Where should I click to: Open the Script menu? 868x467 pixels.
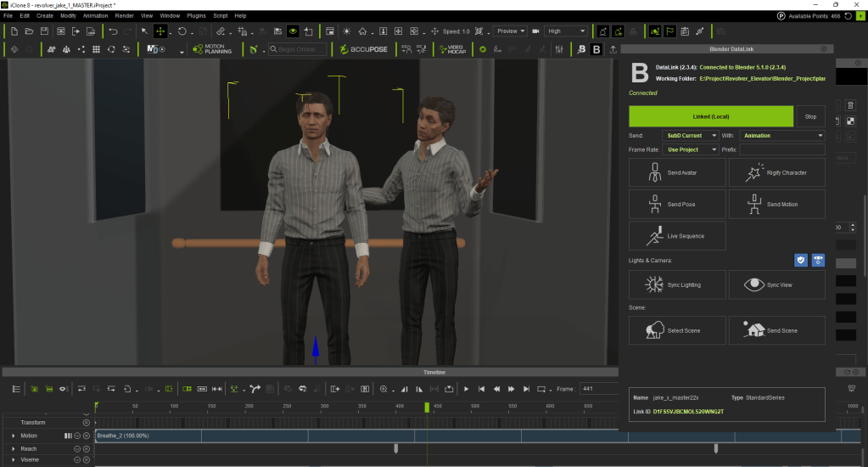221,16
